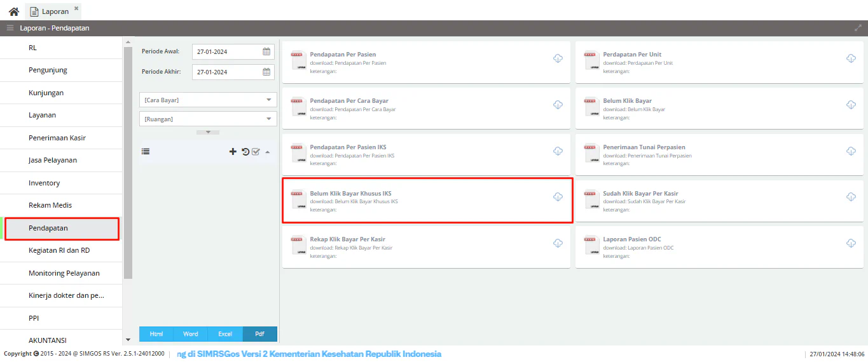This screenshot has height=362, width=868.
Task: Select Layanan in the report menu
Action: [x=61, y=115]
